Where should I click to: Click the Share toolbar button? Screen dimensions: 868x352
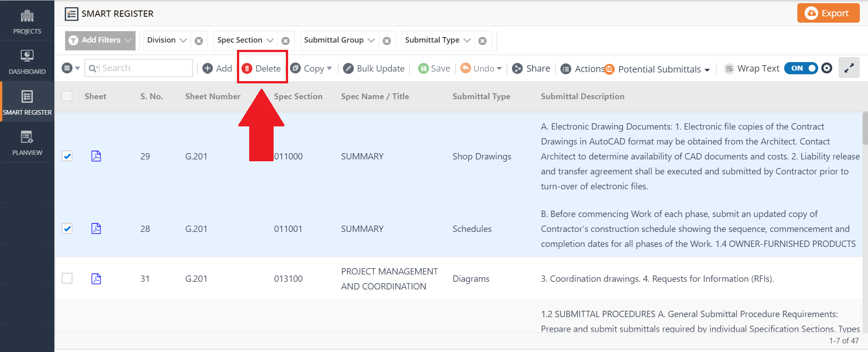pyautogui.click(x=531, y=68)
